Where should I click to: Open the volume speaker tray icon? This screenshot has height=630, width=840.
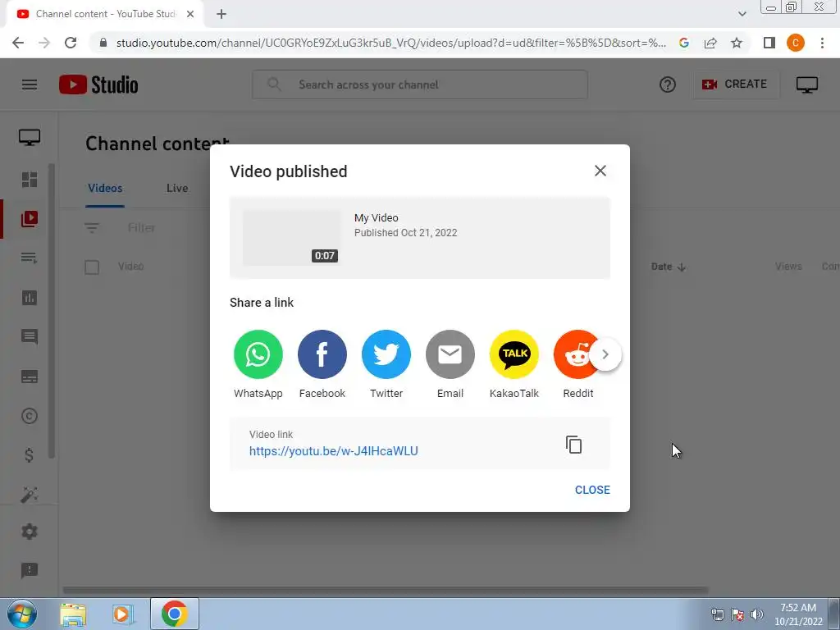coord(757,614)
